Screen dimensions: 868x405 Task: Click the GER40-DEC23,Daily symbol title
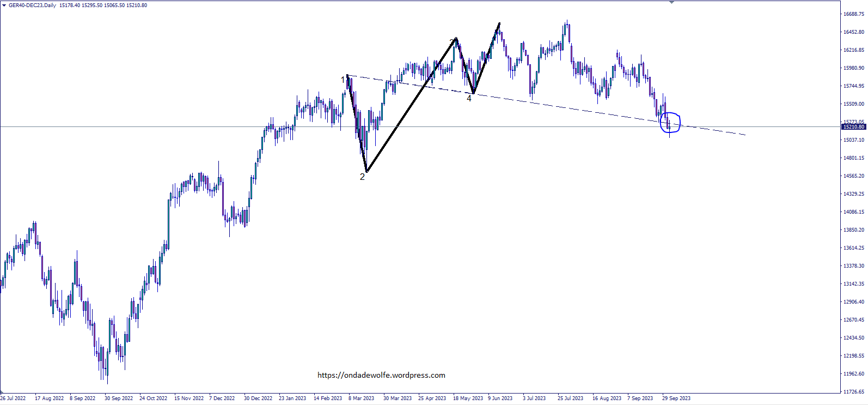point(32,5)
